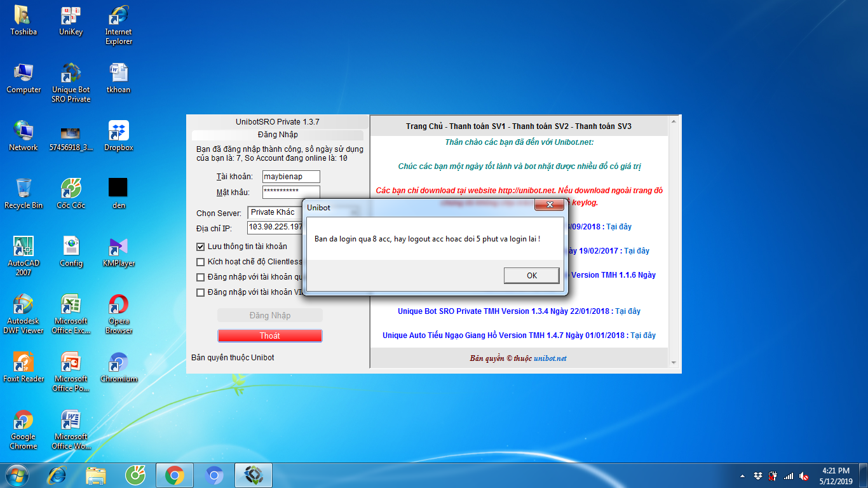
Task: Click the muted volume tray icon
Action: click(x=804, y=476)
